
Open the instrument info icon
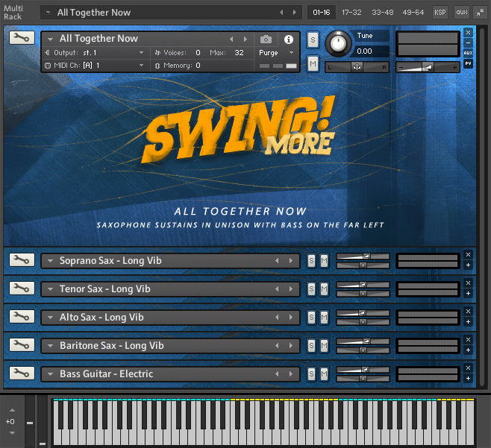pos(289,39)
